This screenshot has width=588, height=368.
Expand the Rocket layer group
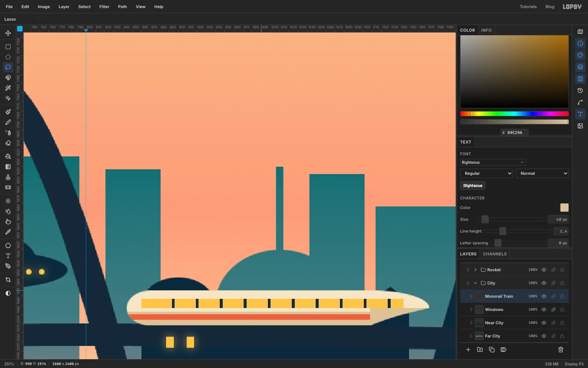pyautogui.click(x=475, y=270)
